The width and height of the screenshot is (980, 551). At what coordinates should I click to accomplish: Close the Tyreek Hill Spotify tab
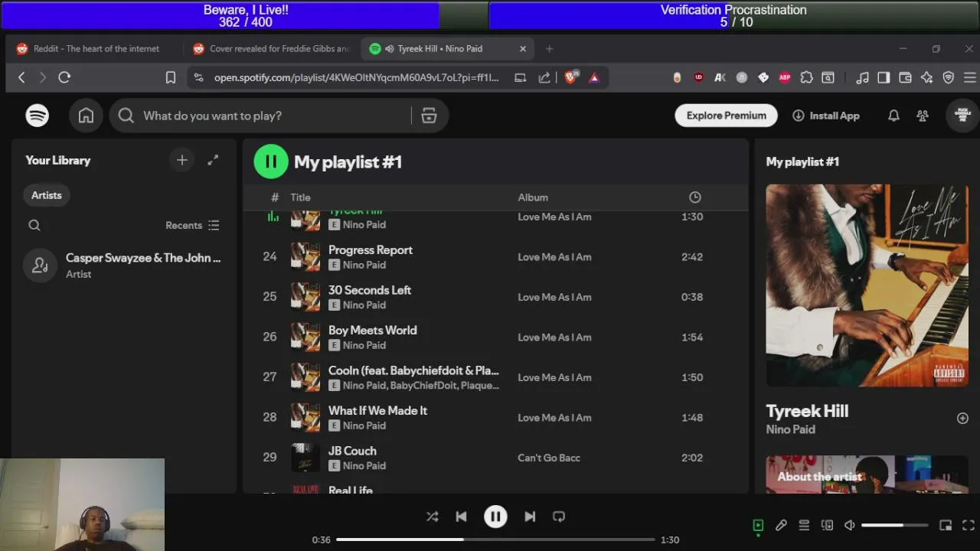pyautogui.click(x=523, y=48)
